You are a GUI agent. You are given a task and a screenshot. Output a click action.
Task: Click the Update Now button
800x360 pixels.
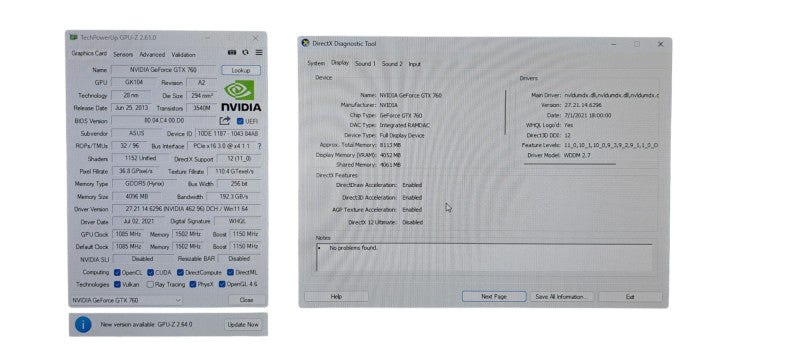point(243,324)
